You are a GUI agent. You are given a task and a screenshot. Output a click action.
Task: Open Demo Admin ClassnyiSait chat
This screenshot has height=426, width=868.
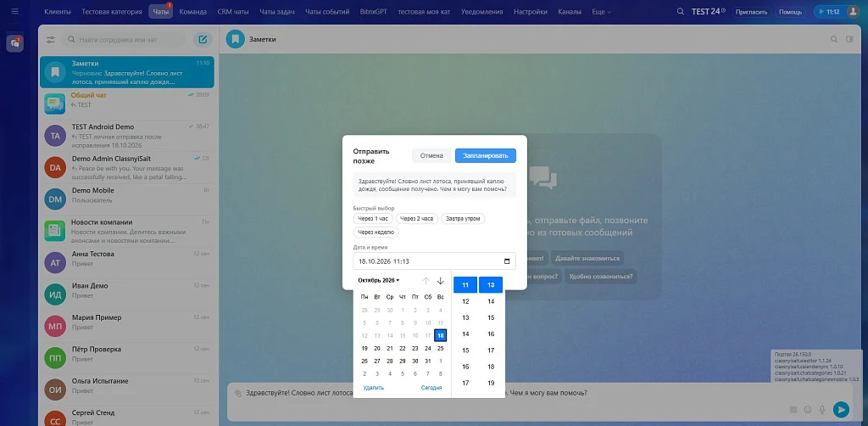point(127,167)
